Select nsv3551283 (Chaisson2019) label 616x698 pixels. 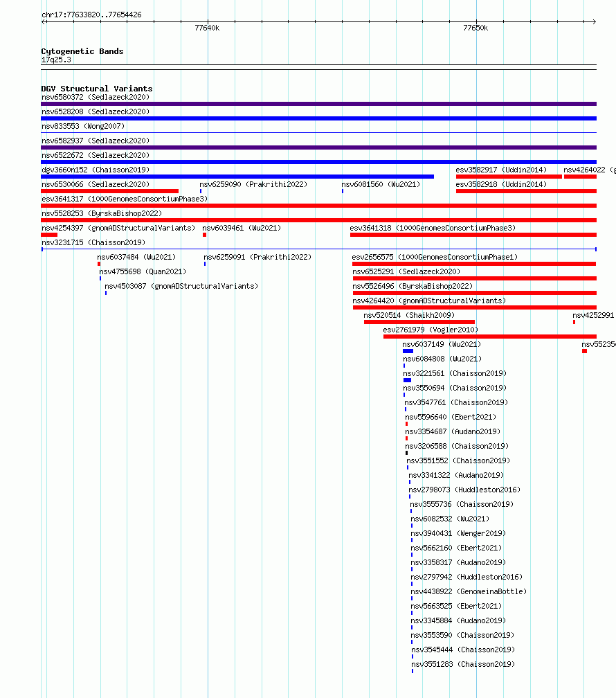[x=463, y=664]
